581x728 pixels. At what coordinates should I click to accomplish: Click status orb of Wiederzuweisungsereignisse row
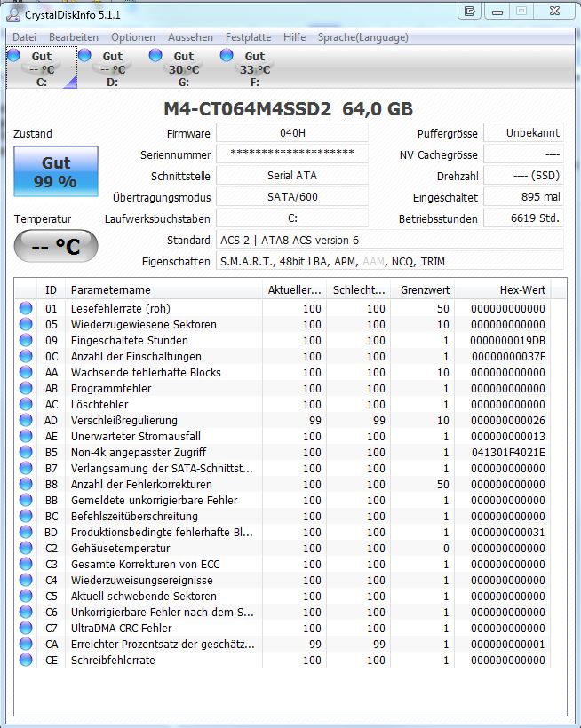pos(26,580)
